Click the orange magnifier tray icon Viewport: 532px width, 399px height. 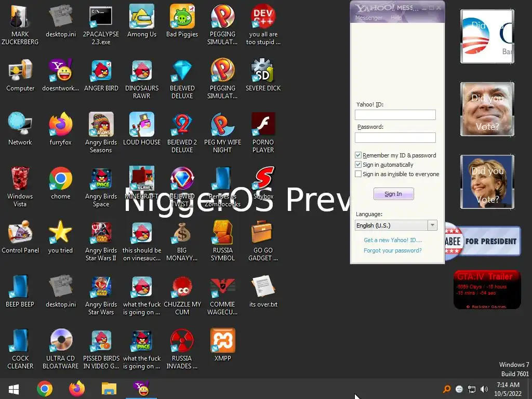[447, 389]
